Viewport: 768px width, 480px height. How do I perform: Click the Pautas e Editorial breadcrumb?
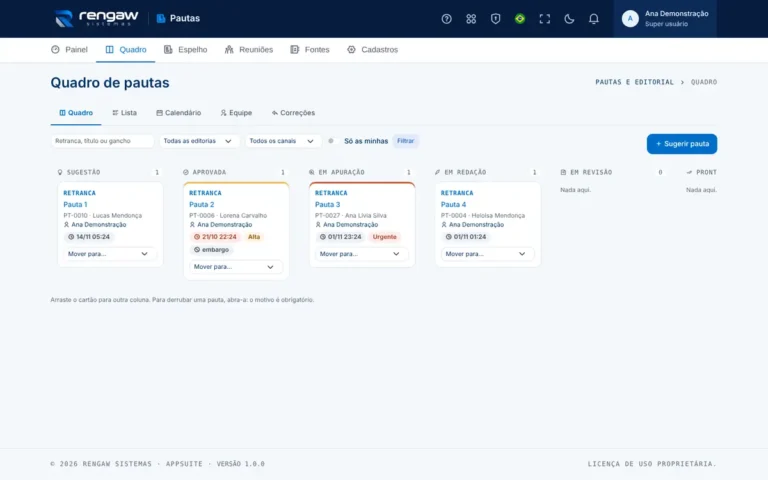(634, 82)
